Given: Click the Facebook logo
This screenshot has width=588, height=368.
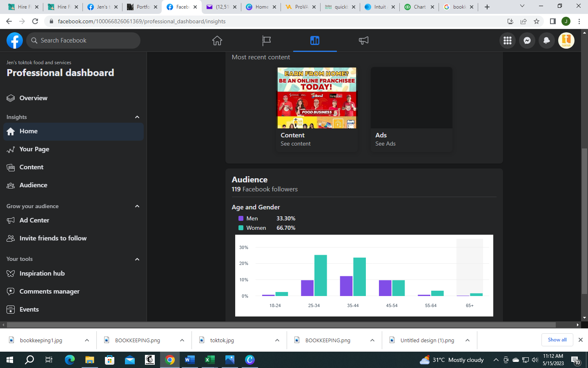Looking at the screenshot, I should tap(15, 40).
